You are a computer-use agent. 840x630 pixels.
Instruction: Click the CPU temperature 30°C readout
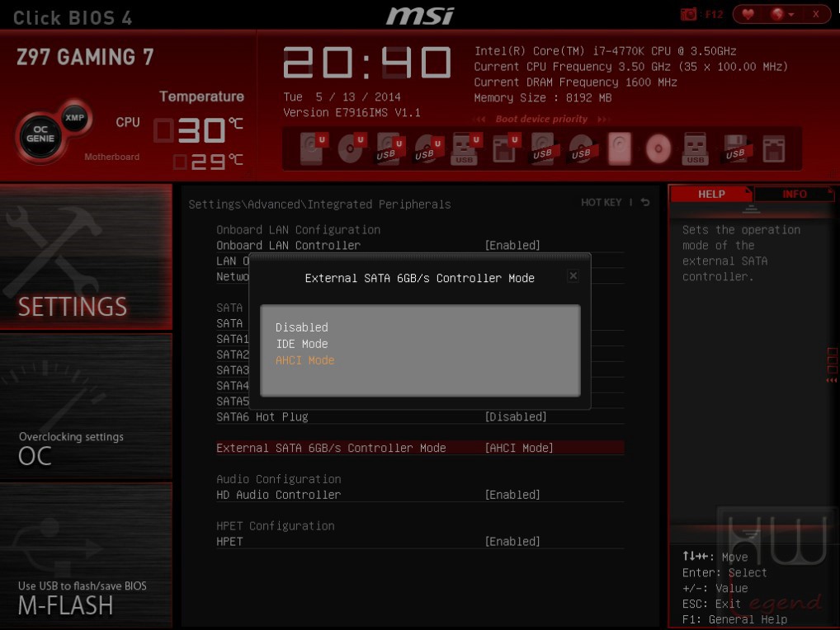click(x=199, y=130)
